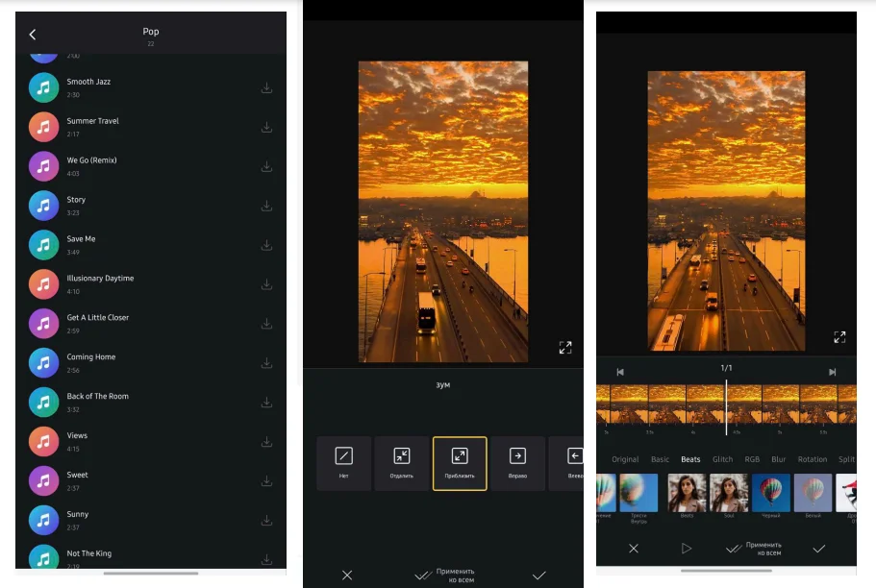Download the Sweet track
The image size is (876, 588).
click(x=266, y=480)
